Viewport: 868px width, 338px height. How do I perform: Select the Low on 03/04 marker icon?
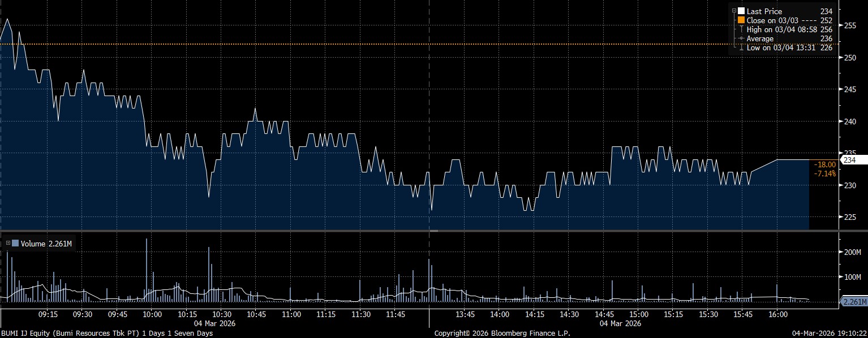click(741, 47)
